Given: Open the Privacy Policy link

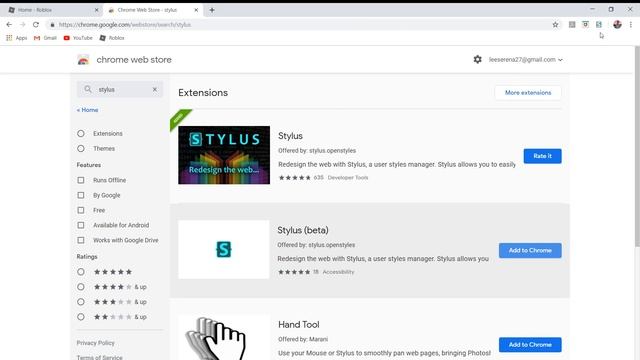Looking at the screenshot, I should (x=96, y=343).
